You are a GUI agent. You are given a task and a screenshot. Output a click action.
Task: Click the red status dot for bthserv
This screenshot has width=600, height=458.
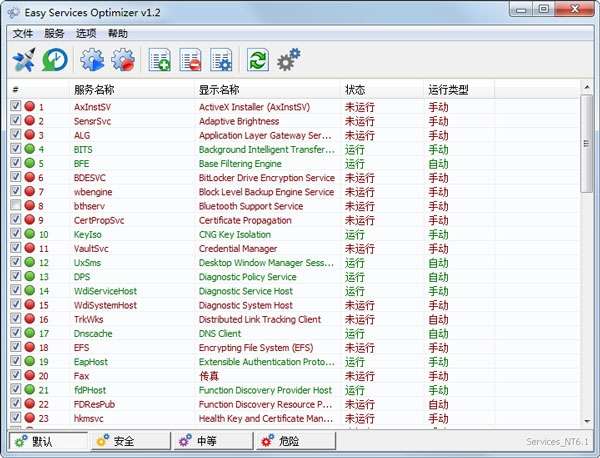pos(29,205)
